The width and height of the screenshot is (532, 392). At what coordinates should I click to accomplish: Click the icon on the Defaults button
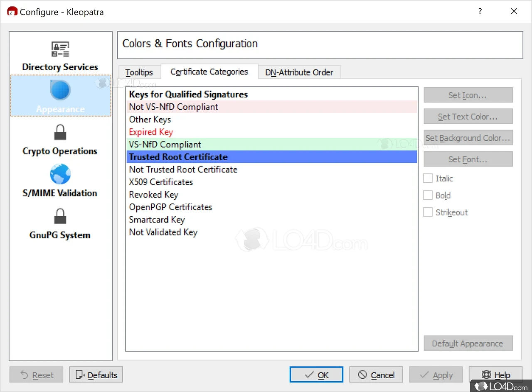point(79,375)
